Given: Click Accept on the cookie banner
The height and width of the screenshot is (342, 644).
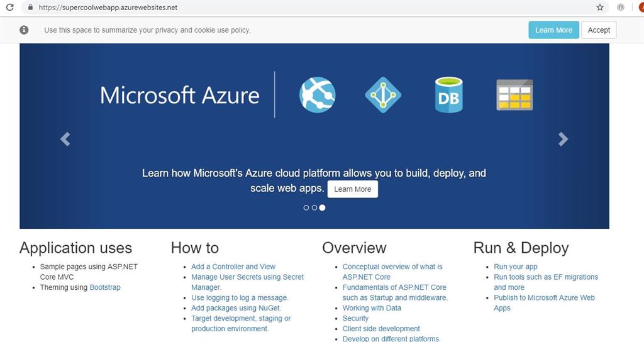Looking at the screenshot, I should pos(599,30).
